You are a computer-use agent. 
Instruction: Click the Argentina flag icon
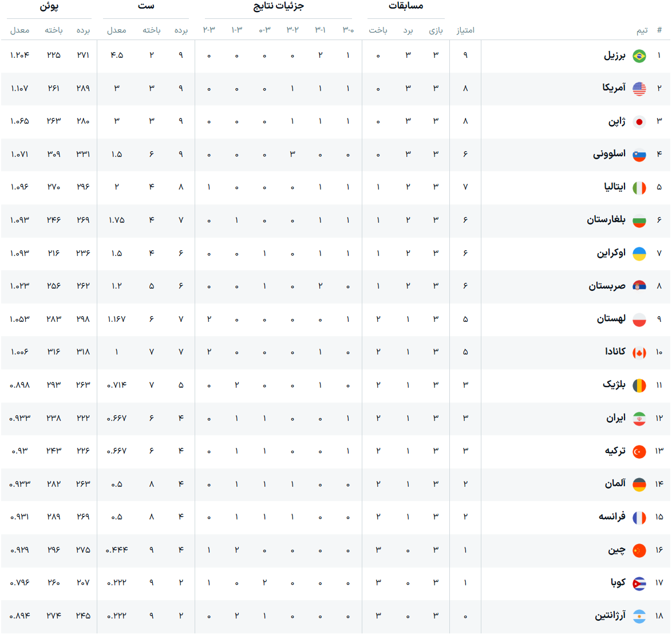point(639,617)
